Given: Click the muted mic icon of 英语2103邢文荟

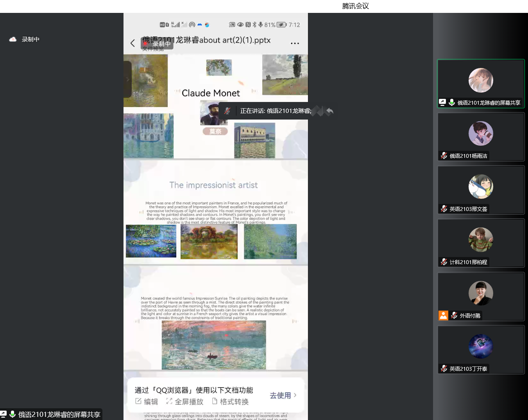Looking at the screenshot, I should (444, 209).
